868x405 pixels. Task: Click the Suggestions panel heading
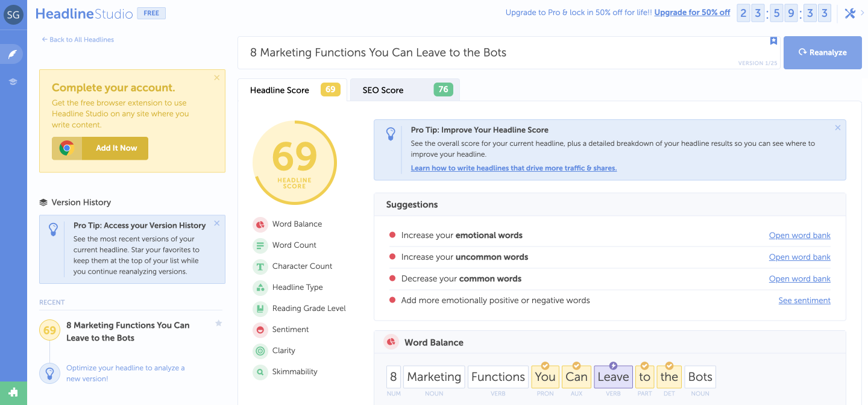click(x=412, y=205)
